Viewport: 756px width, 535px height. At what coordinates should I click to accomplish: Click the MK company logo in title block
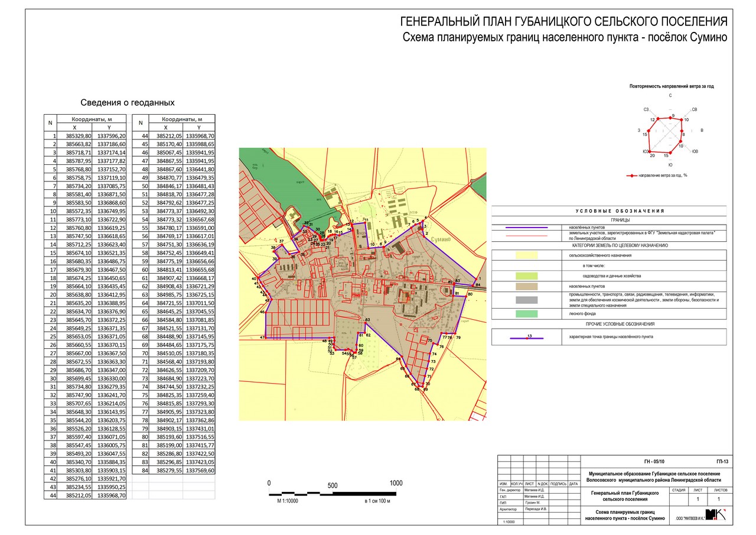[716, 514]
